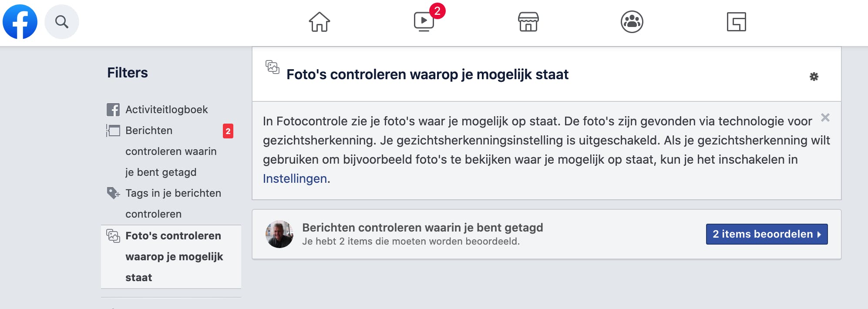This screenshot has height=309, width=868.
Task: Open the Instellingen link
Action: [295, 178]
